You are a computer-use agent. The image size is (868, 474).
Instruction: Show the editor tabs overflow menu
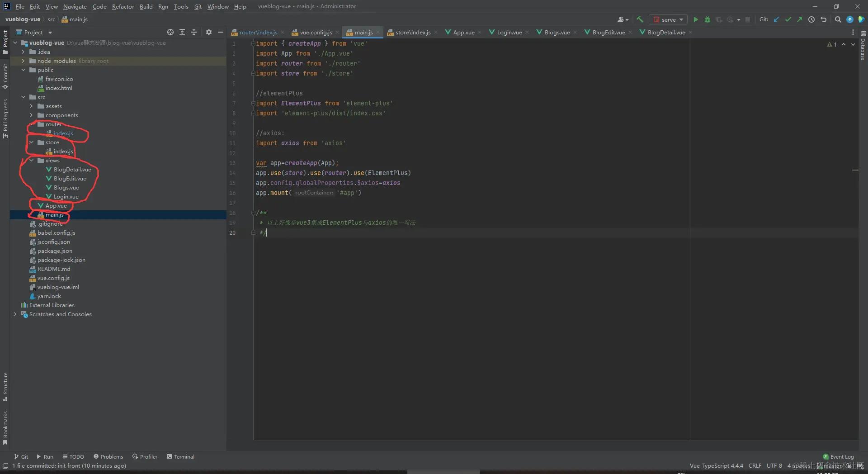tap(853, 32)
